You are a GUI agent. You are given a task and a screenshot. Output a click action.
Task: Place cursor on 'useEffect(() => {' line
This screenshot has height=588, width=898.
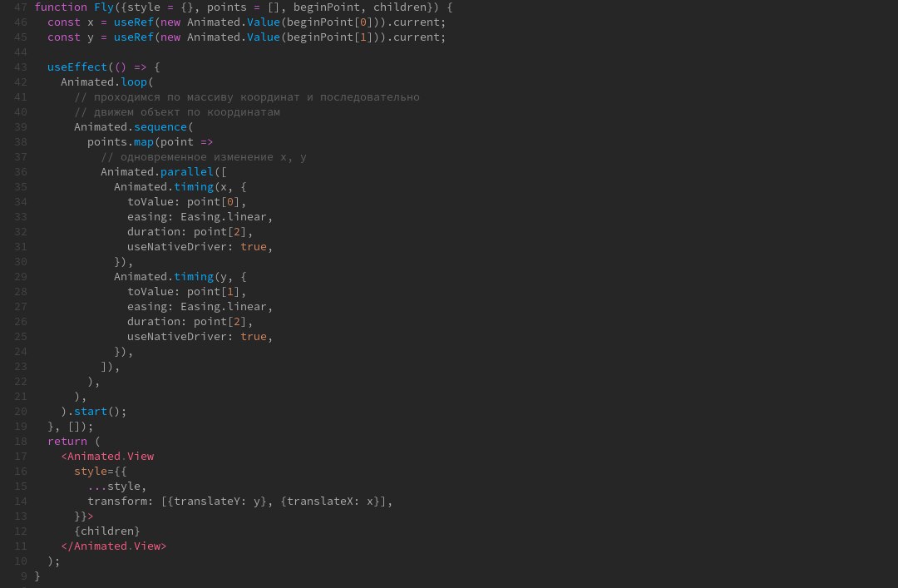[x=104, y=67]
